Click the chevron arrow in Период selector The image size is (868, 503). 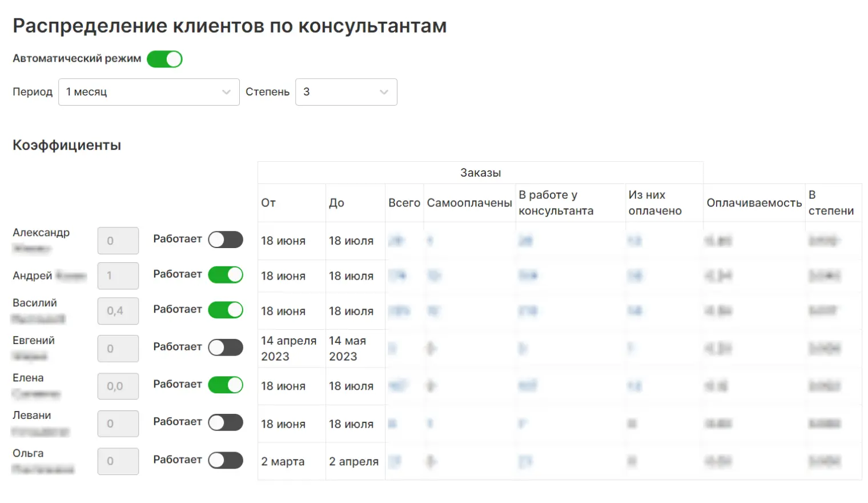click(x=226, y=92)
